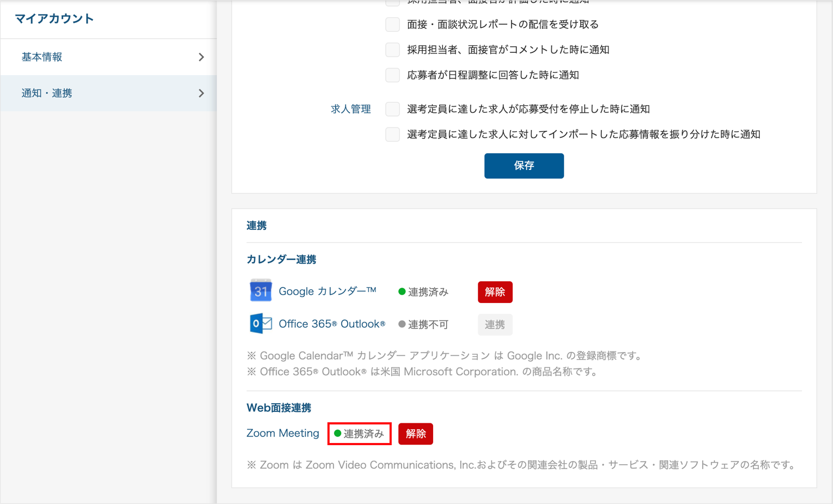The width and height of the screenshot is (833, 504).
Task: Click the Zoom Meeting link text
Action: [x=283, y=433]
